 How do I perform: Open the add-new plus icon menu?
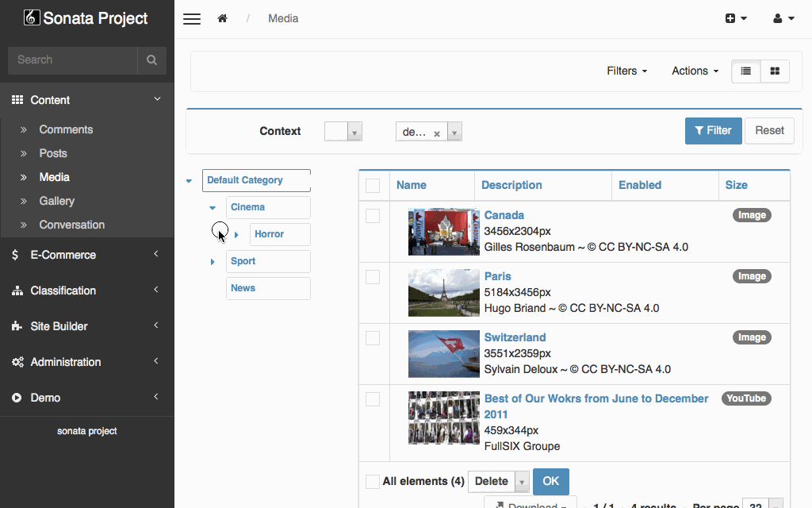736,18
